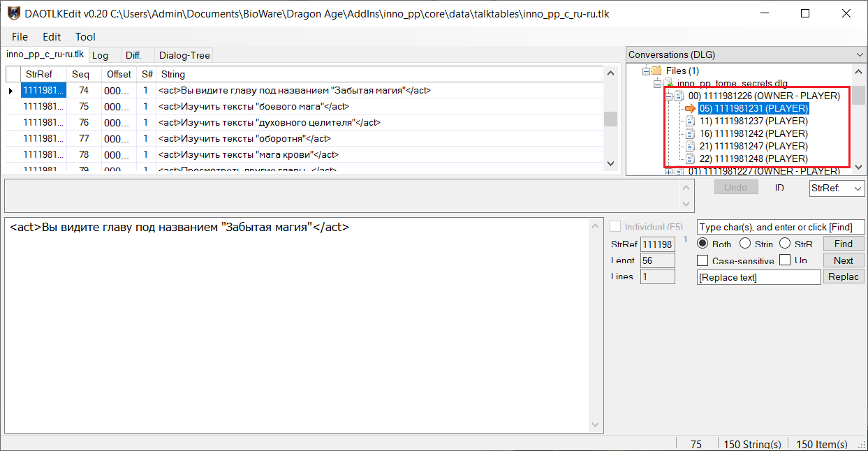Click the Replace text input field

(x=758, y=277)
